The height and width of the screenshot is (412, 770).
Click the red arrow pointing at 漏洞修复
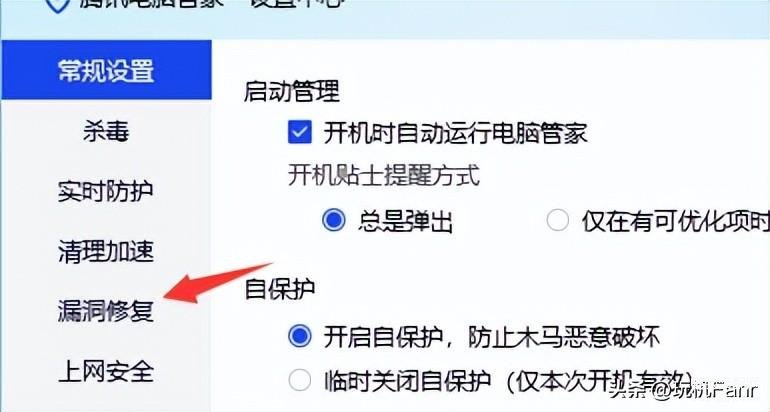point(218,283)
